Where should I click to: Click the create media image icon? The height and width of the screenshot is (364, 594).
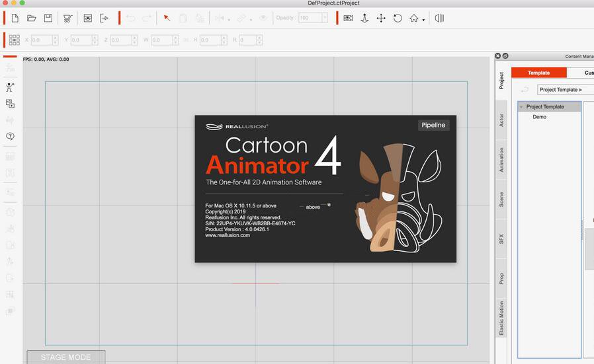[10, 104]
